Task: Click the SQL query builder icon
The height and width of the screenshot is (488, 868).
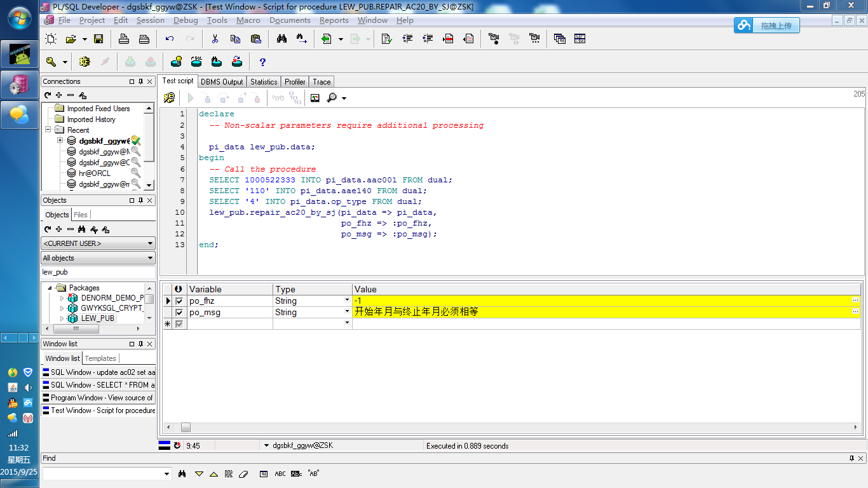Action: click(196, 62)
